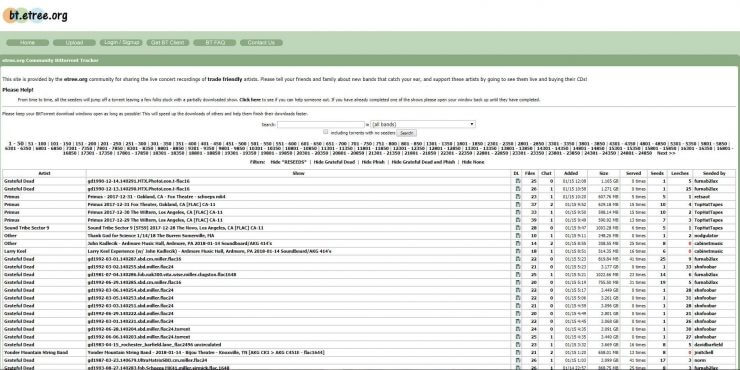Viewport: 740px width, 370px height.
Task: Download icon for John Kadlecik Ardmore row
Action: coord(518,244)
